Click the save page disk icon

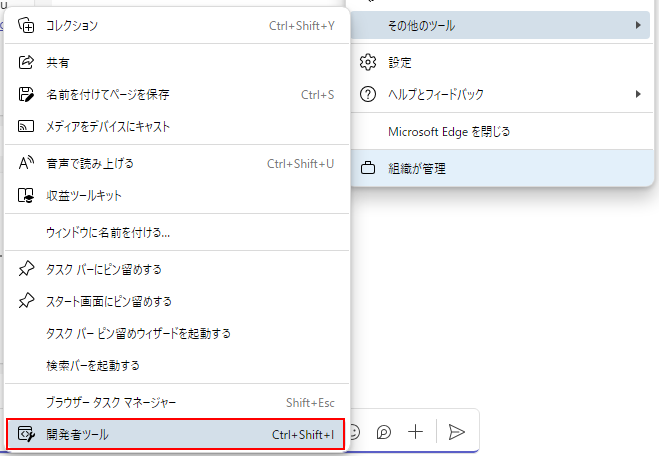(26, 94)
